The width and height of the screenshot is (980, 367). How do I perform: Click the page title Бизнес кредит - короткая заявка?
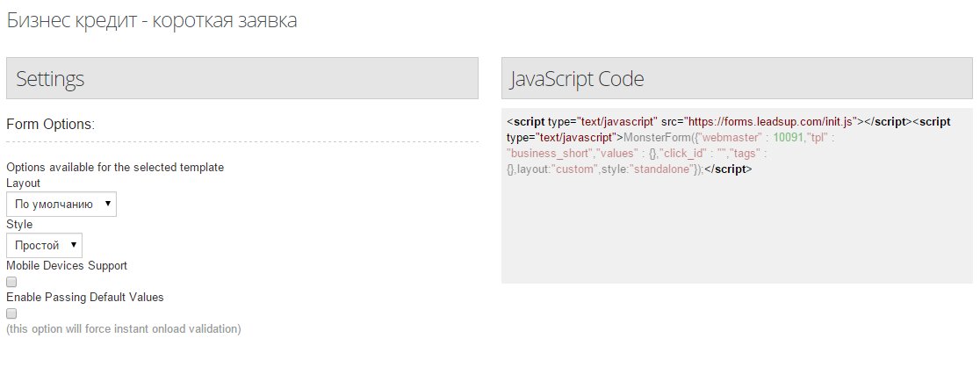pos(151,21)
